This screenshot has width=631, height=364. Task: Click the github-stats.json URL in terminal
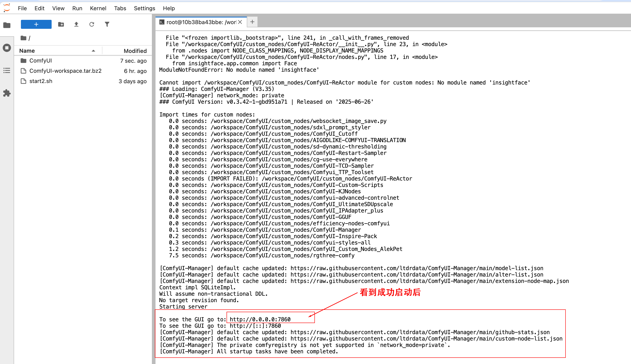420,332
